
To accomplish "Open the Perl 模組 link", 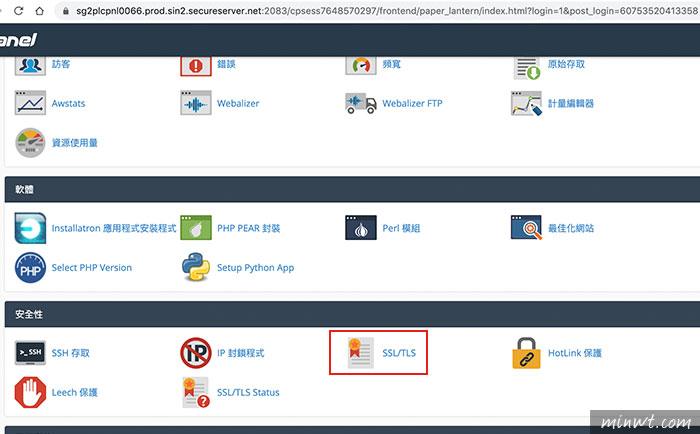I will tap(401, 228).
